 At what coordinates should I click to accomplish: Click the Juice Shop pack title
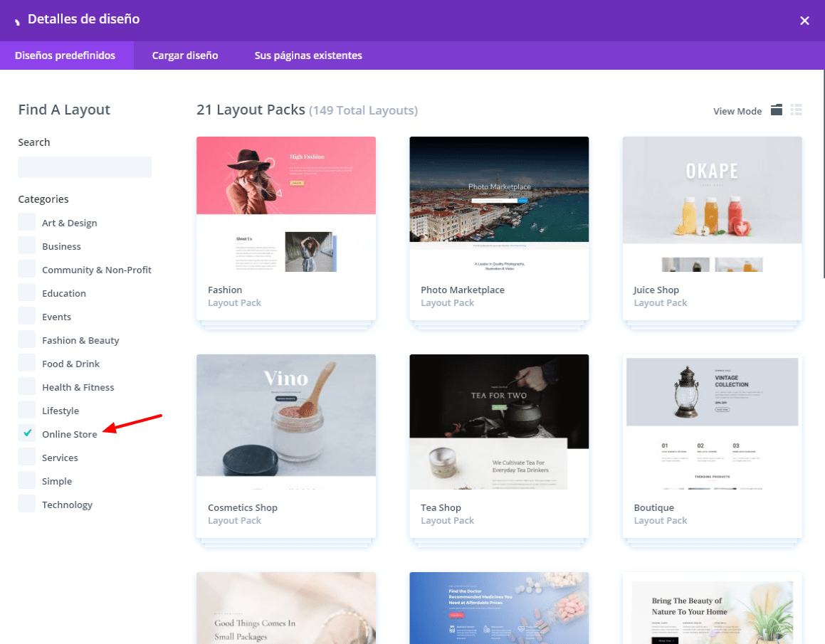pyautogui.click(x=656, y=290)
